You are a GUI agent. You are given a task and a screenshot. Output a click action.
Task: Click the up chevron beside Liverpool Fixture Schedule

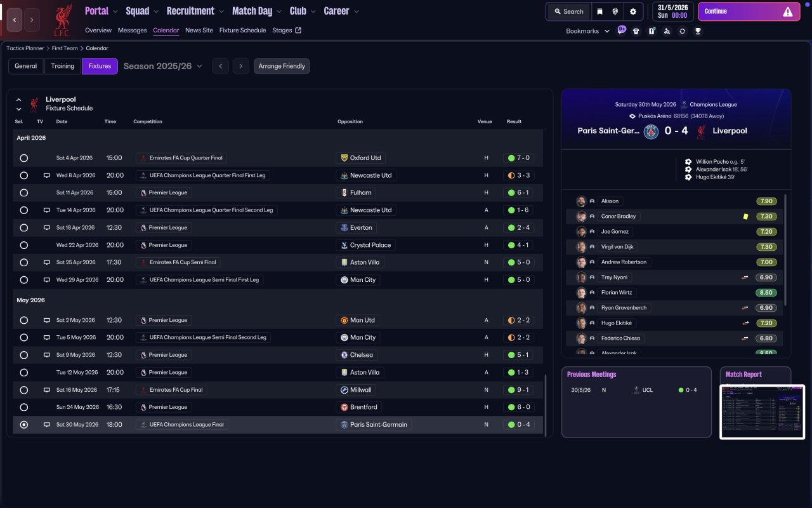click(x=18, y=100)
